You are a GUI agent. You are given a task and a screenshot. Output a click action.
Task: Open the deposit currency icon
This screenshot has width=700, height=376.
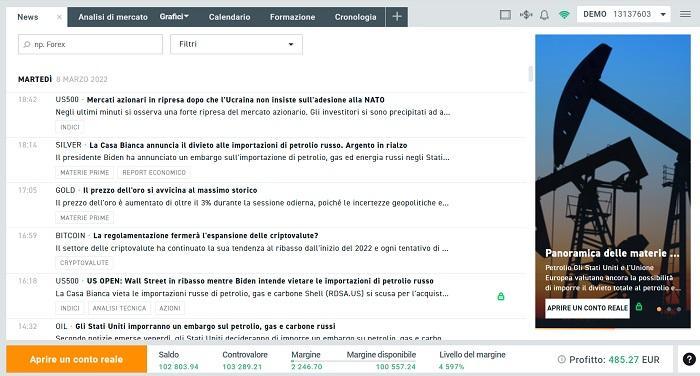tap(526, 15)
